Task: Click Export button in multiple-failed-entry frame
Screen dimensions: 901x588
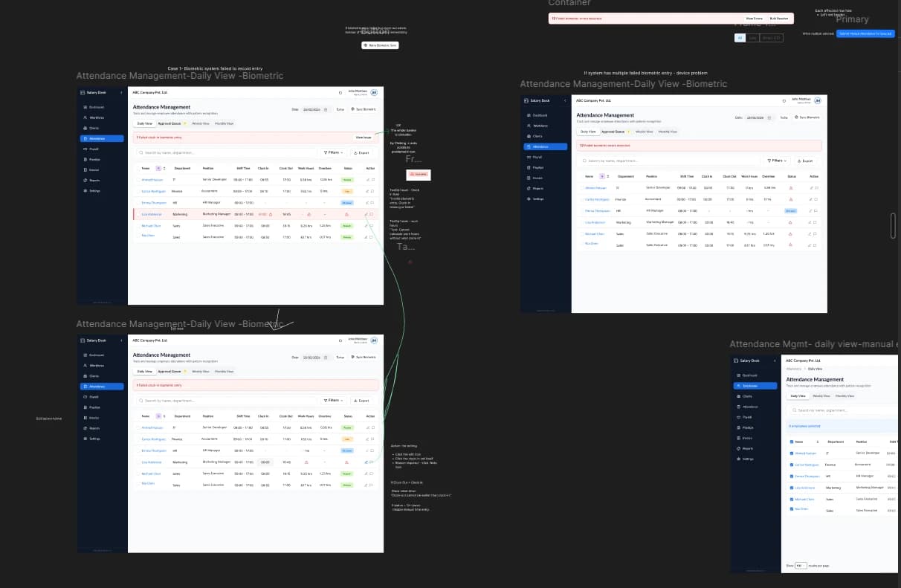Action: 804,161
